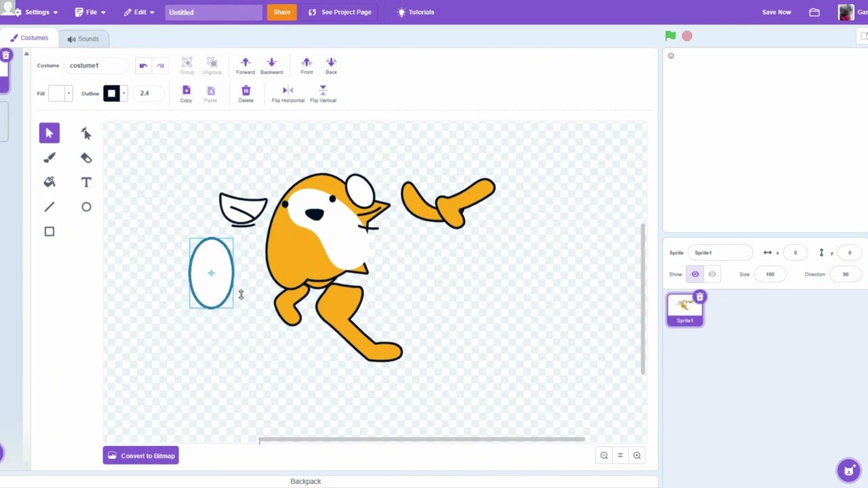
Task: Move shape to Front
Action: (307, 66)
